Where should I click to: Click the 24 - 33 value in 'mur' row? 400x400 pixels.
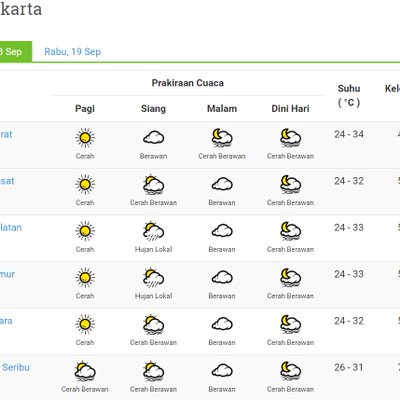pyautogui.click(x=349, y=274)
